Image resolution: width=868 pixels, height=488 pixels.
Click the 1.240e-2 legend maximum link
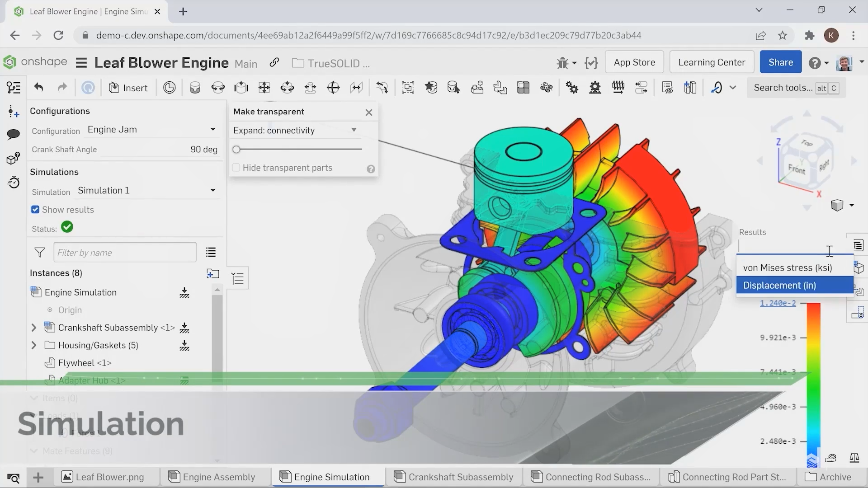pyautogui.click(x=778, y=303)
